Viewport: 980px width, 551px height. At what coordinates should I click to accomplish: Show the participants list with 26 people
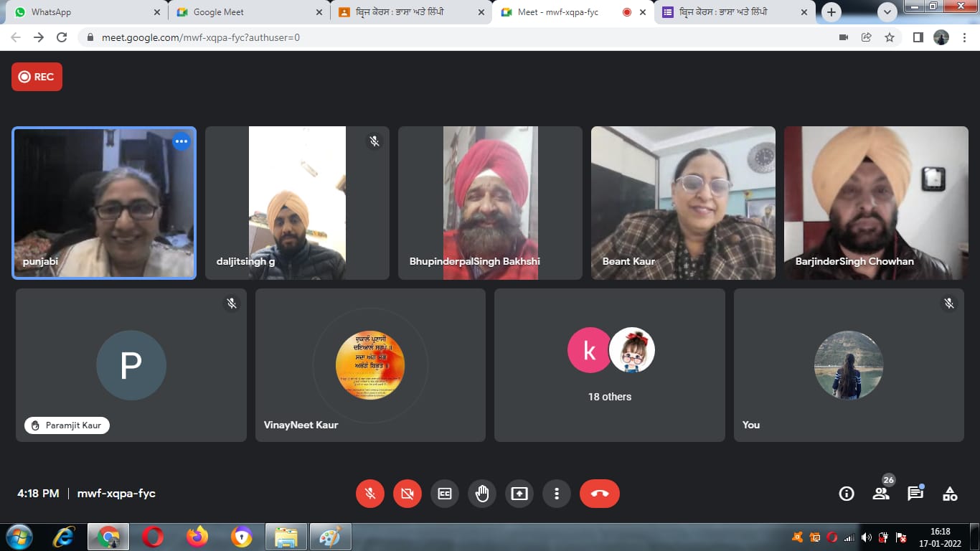click(881, 494)
